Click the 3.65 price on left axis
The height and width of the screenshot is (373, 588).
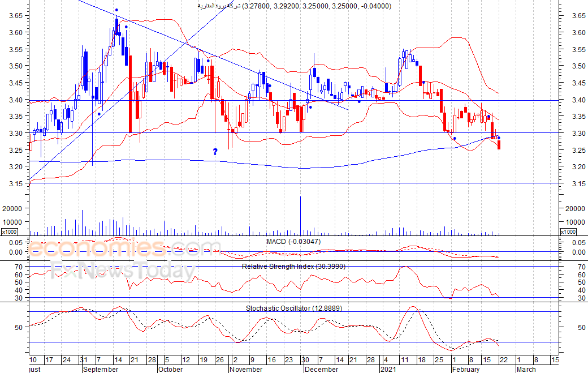click(16, 16)
